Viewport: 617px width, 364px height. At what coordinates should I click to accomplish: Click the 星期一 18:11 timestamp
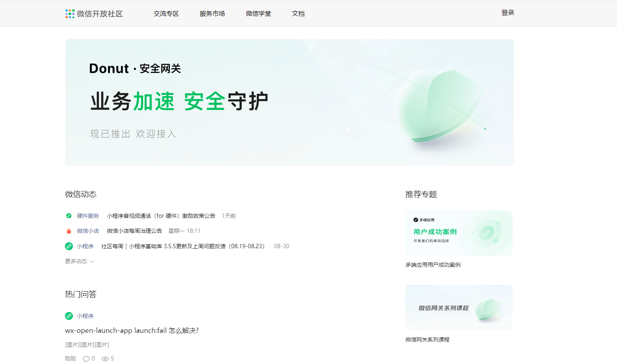(x=184, y=231)
